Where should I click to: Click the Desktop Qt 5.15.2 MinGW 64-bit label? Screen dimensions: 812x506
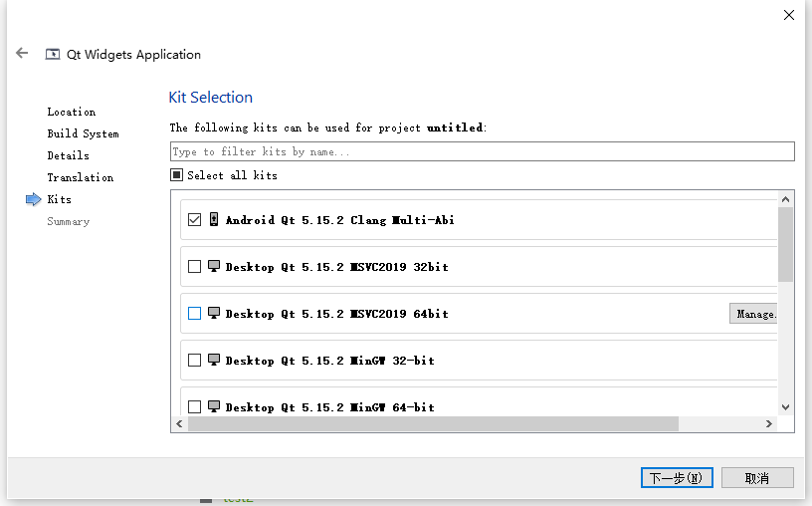330,407
